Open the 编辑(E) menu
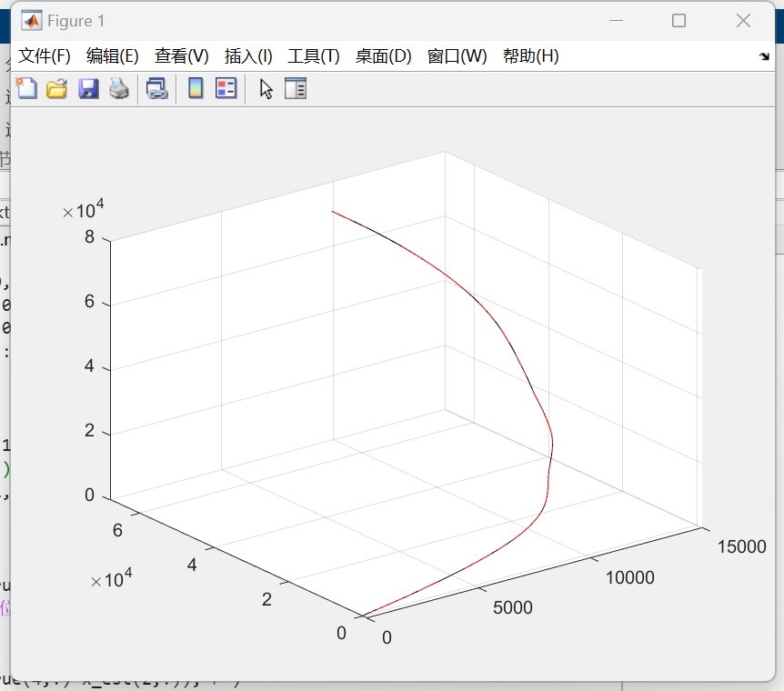Viewport: 784px width, 691px height. click(x=113, y=56)
